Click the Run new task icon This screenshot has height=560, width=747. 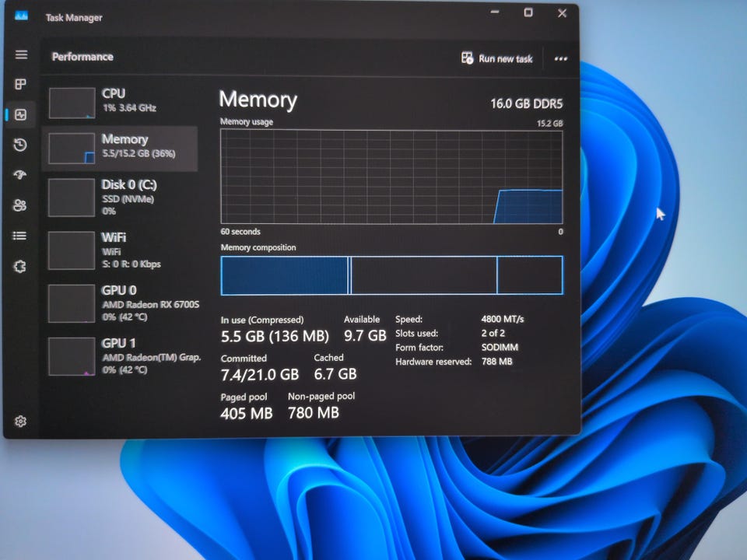tap(467, 58)
